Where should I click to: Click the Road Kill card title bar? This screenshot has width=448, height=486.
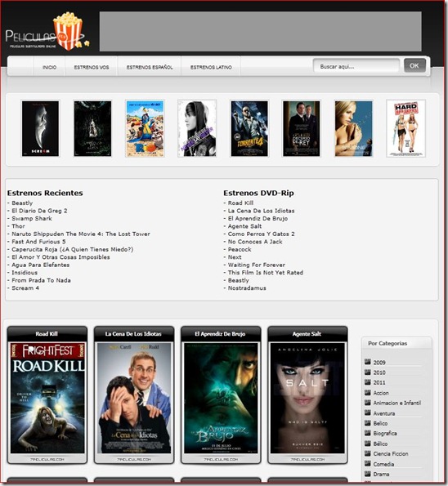(x=47, y=334)
